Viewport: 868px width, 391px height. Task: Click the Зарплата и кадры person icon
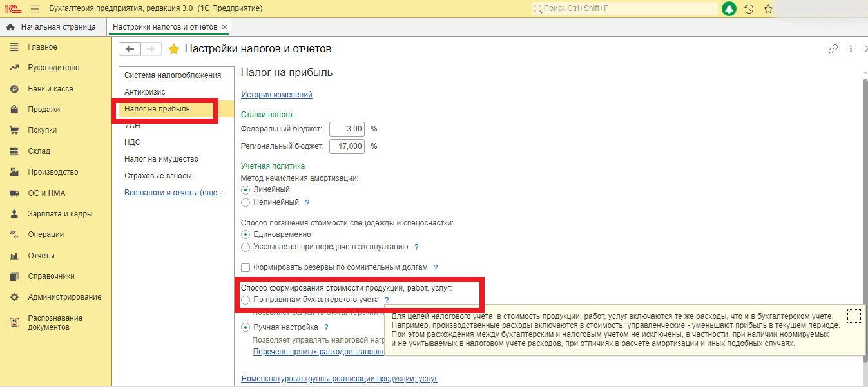(x=14, y=214)
